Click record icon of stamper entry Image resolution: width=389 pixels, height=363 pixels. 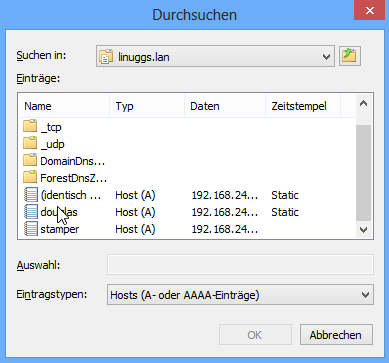tap(31, 229)
